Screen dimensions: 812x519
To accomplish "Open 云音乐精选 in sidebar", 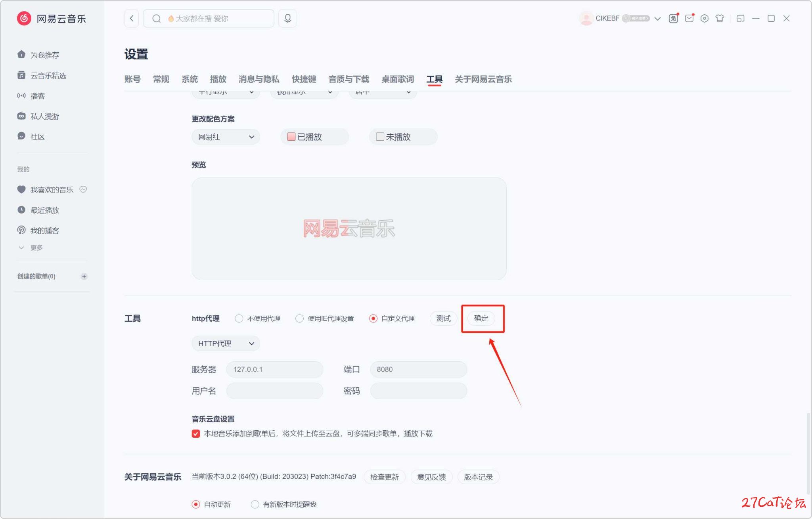I will pos(42,75).
